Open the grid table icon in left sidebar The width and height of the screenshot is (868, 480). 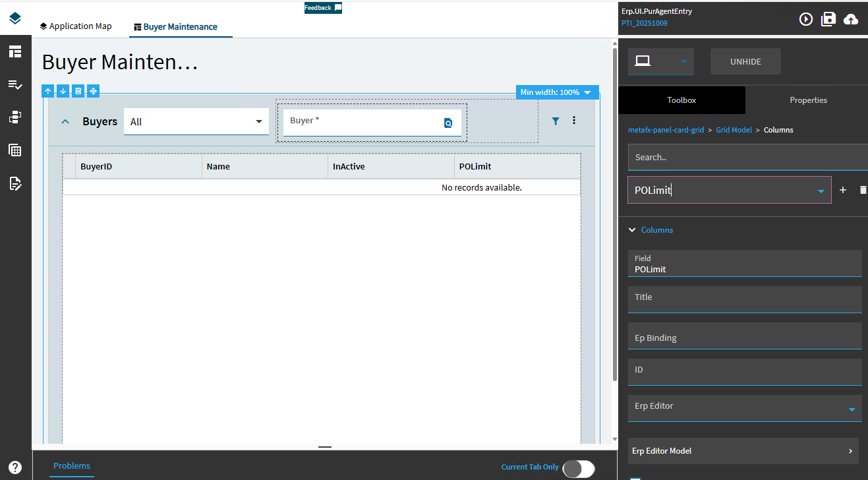click(x=15, y=150)
